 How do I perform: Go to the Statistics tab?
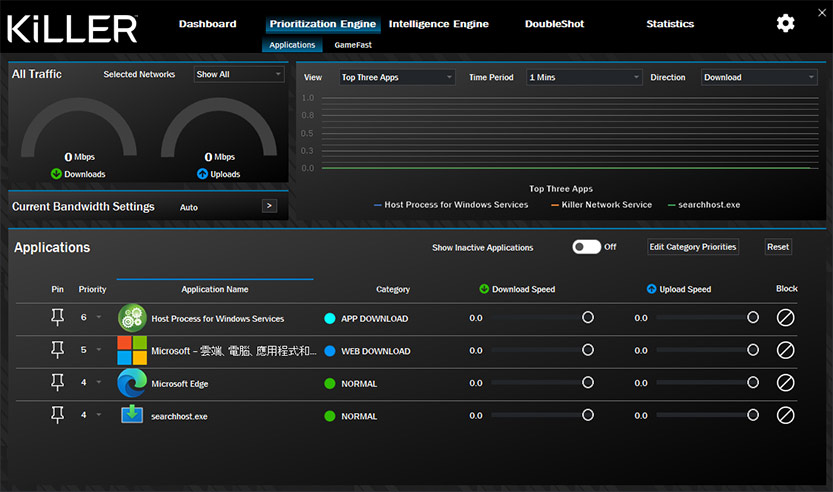(670, 24)
